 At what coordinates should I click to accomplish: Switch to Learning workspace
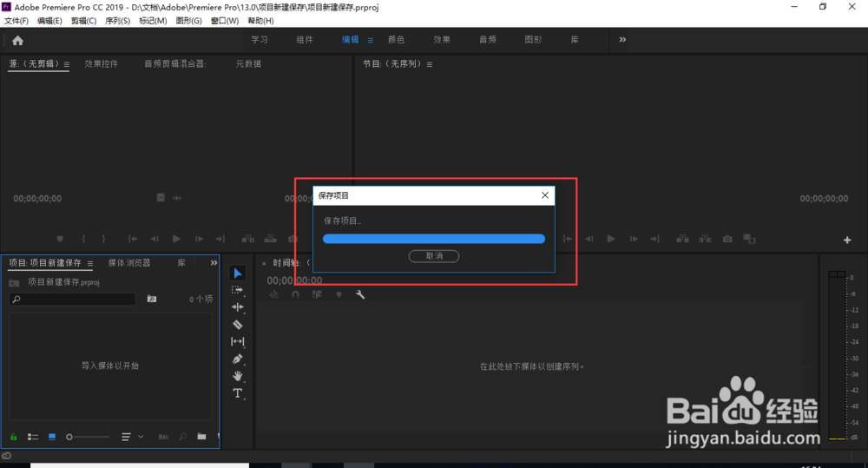tap(259, 40)
